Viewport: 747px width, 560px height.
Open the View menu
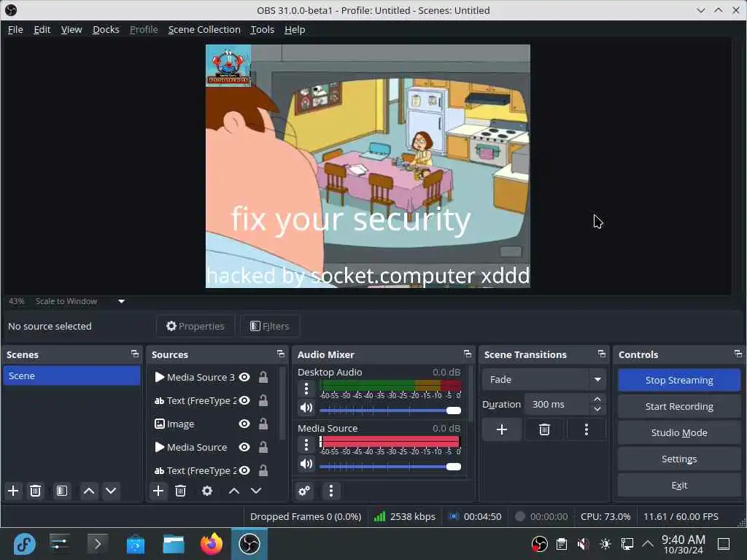click(x=71, y=29)
